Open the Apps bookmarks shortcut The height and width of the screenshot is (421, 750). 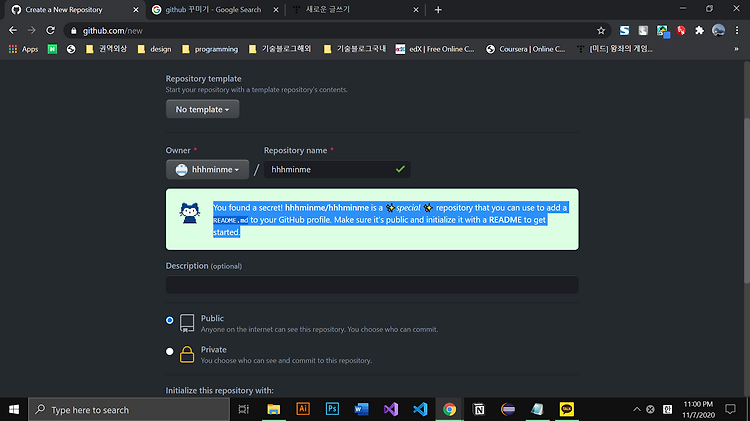[23, 49]
